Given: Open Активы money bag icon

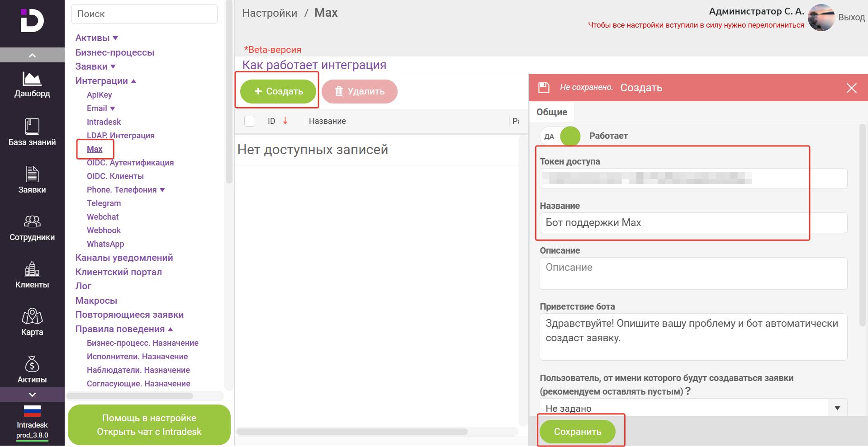Looking at the screenshot, I should tap(32, 364).
